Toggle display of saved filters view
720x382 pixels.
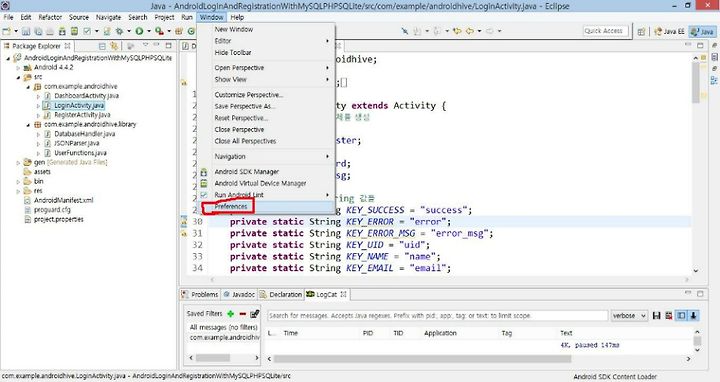pyautogui.click(x=681, y=315)
